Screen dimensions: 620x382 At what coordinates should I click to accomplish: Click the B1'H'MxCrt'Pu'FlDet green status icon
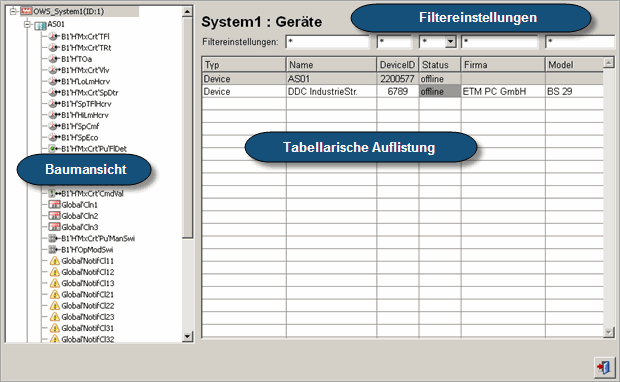[x=52, y=149]
